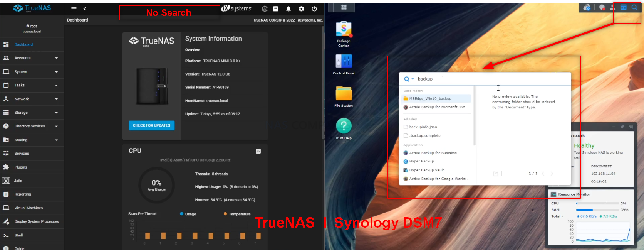Select .backup.complete file result
The image size is (644, 250).
(436, 136)
